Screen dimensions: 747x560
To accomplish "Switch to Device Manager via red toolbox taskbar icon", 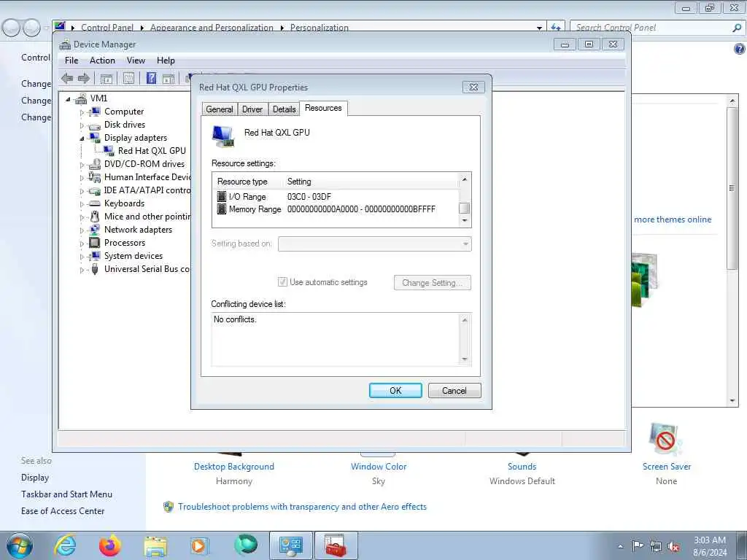I will pyautogui.click(x=336, y=545).
